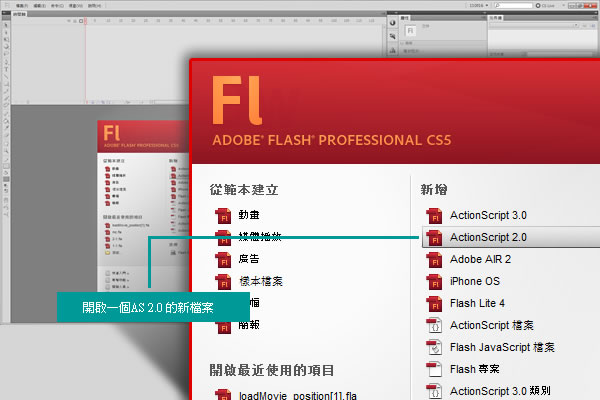Viewport: 600px width, 400px height.
Task: Open the library document dropdown
Action: tap(535, 26)
